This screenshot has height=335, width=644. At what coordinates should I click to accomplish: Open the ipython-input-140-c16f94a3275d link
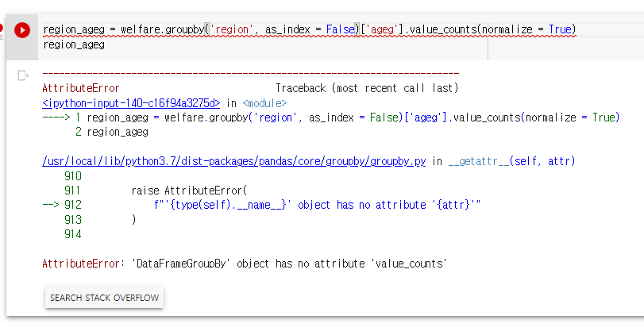(131, 103)
